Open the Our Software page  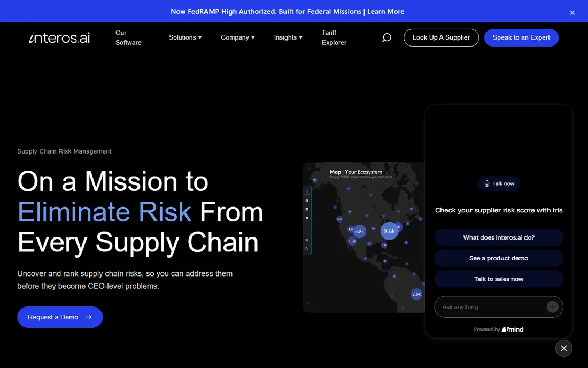click(128, 37)
